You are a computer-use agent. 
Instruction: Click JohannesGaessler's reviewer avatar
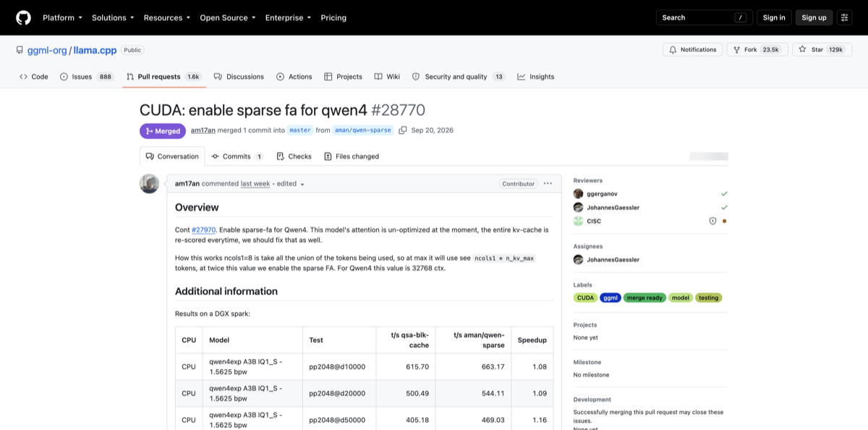(578, 208)
